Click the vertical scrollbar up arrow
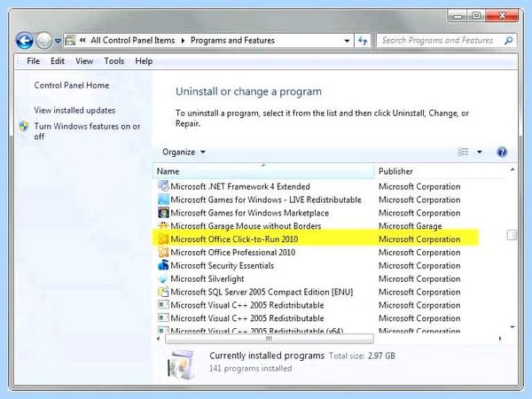 click(x=512, y=169)
